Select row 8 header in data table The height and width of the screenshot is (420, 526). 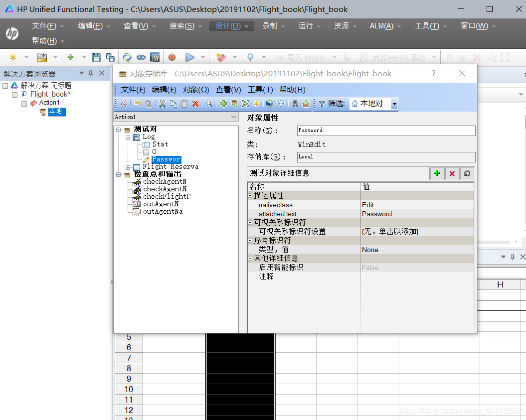tap(129, 368)
